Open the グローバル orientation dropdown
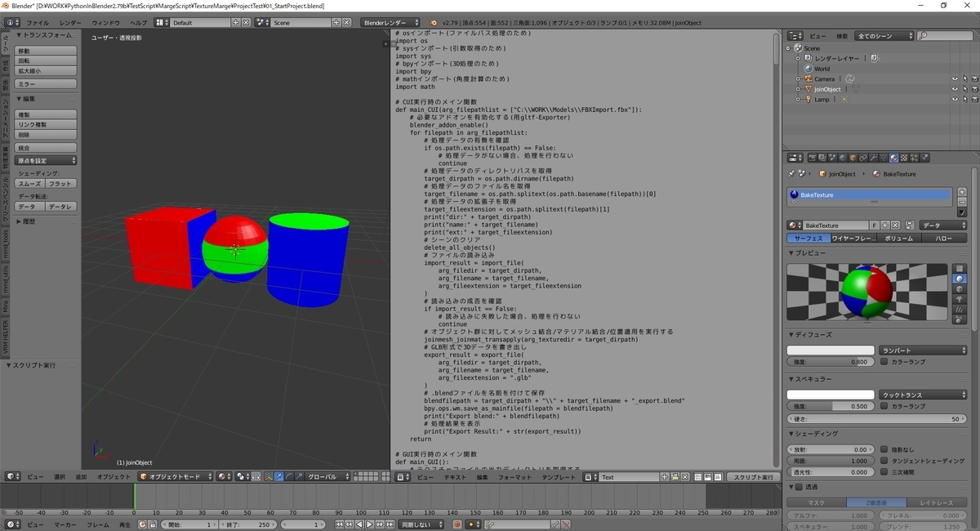The image size is (980, 531). 327,476
